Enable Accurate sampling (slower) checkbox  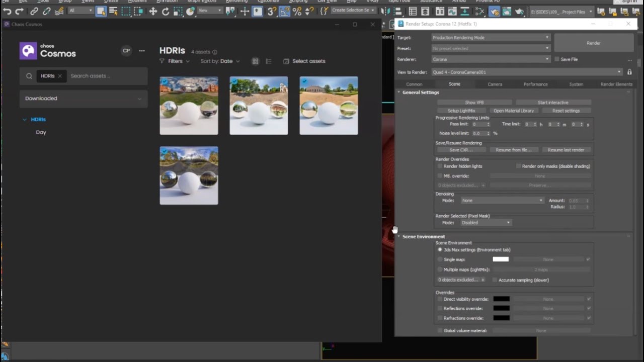(495, 280)
